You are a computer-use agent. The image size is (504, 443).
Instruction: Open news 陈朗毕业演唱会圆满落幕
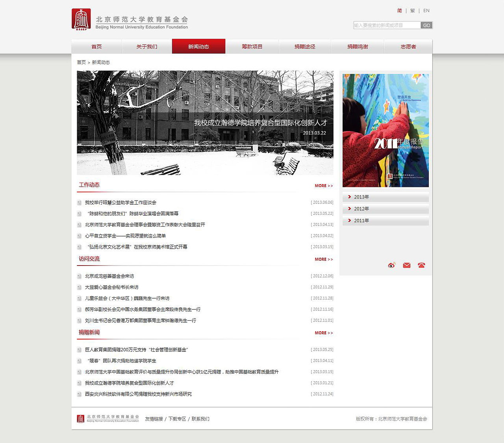click(133, 214)
